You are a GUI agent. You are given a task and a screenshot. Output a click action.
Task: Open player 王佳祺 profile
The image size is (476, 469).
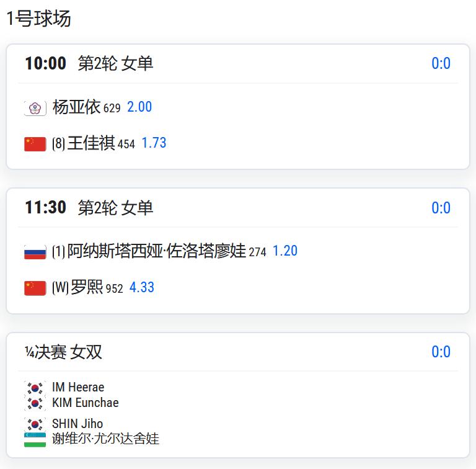click(91, 143)
